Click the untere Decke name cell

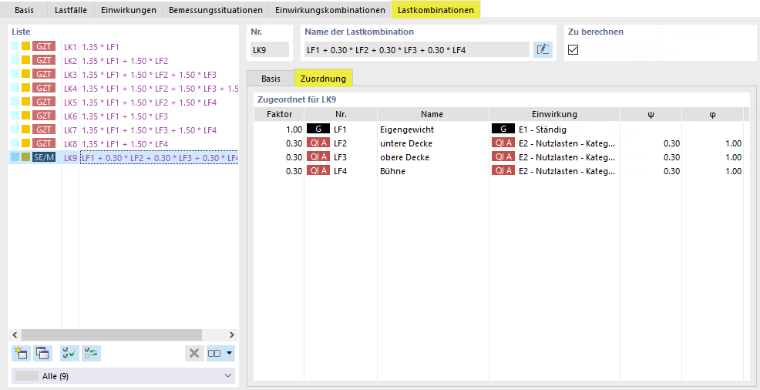click(433, 143)
